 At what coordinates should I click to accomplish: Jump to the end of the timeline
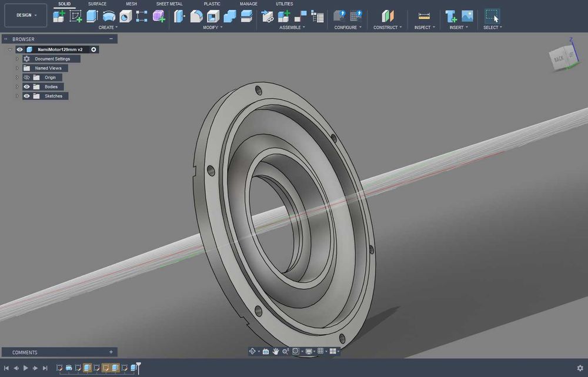[x=45, y=368]
